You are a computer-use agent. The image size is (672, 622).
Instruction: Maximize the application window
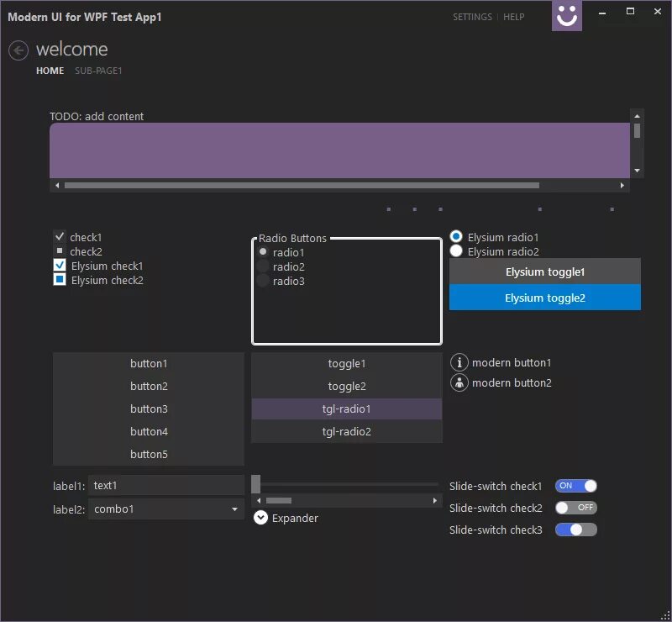630,12
